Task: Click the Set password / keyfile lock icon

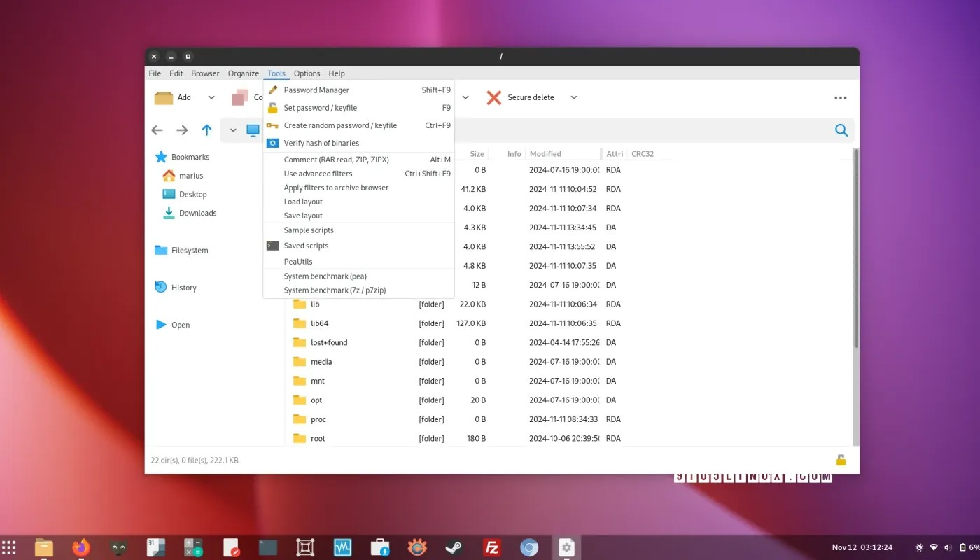Action: [x=272, y=108]
